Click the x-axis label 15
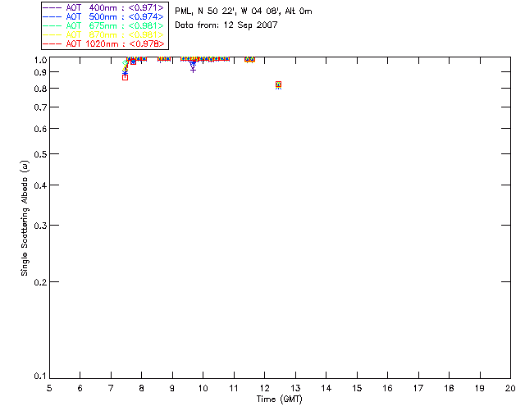Image resolution: width=525 pixels, height=420 pixels. (357, 388)
